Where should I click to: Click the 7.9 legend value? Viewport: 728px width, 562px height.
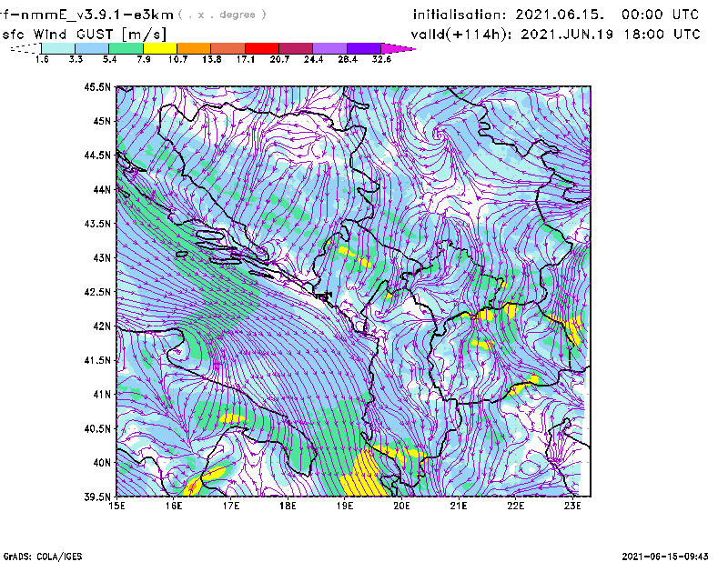click(x=144, y=59)
